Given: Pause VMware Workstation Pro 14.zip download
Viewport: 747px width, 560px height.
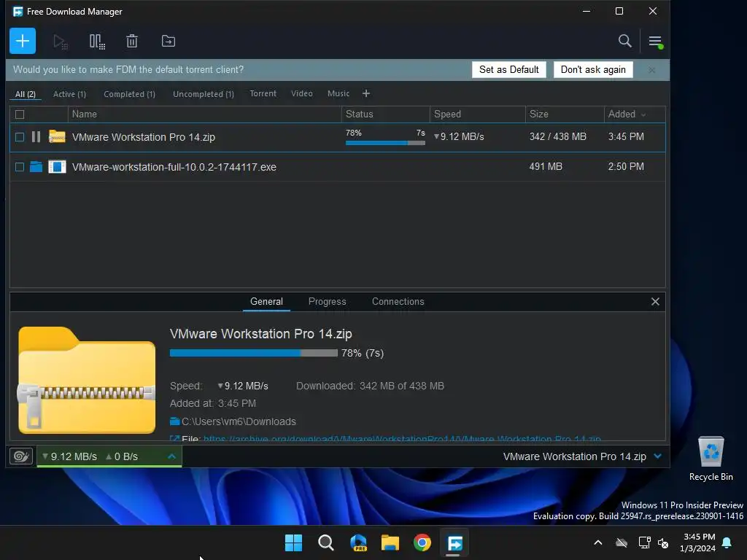Looking at the screenshot, I should (36, 137).
